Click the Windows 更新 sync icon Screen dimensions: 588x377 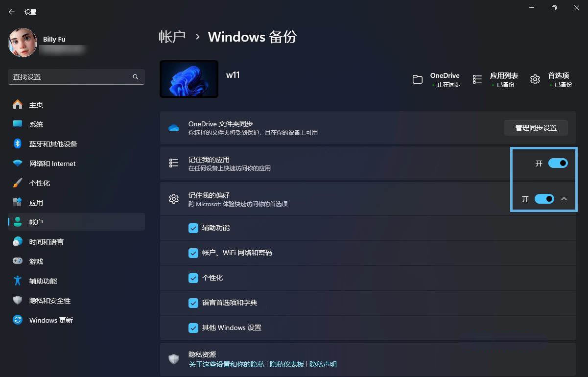point(18,320)
